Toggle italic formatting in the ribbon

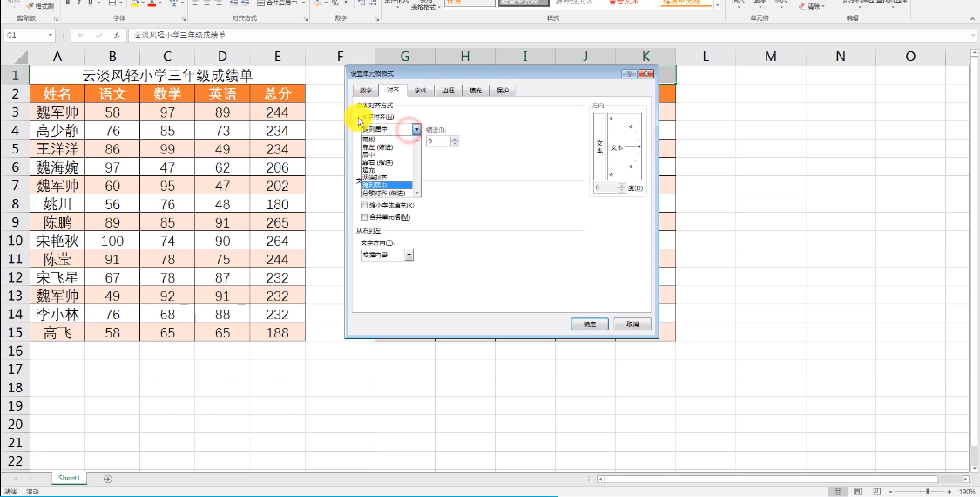[79, 3]
